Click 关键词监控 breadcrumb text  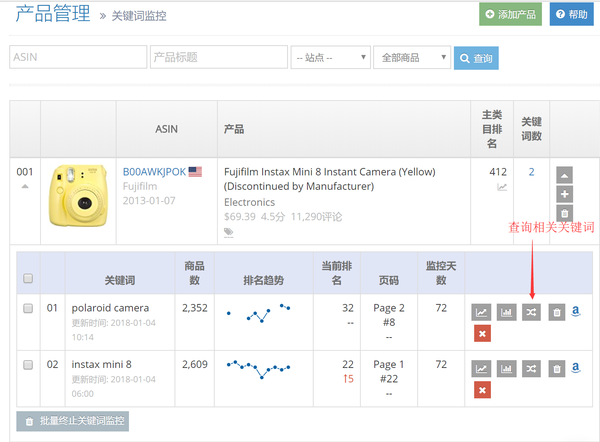coord(139,16)
